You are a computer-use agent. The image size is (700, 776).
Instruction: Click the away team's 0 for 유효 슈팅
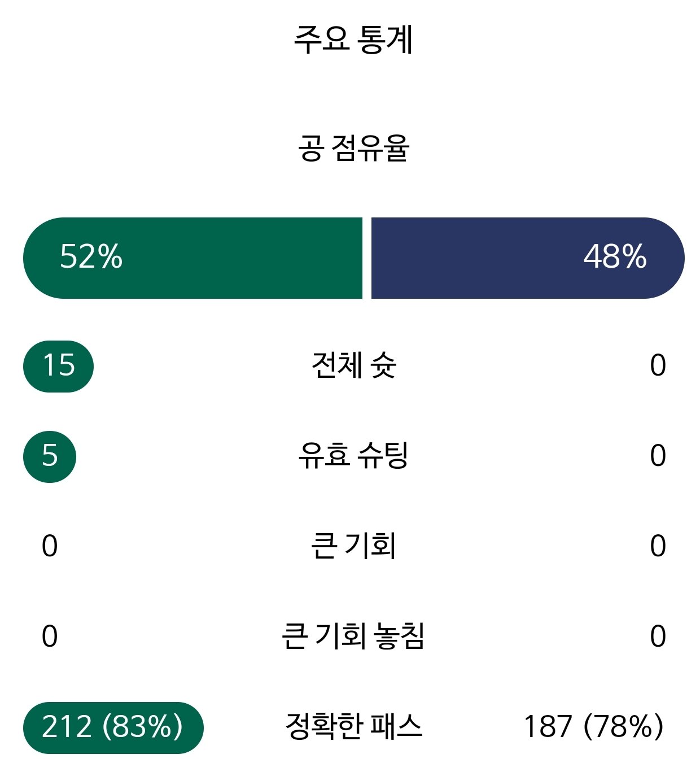tap(658, 456)
